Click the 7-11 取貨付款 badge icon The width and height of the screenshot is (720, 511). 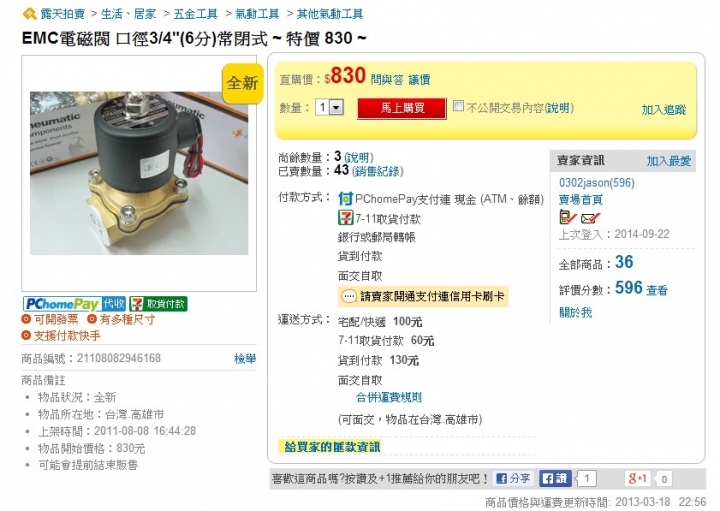(x=158, y=303)
